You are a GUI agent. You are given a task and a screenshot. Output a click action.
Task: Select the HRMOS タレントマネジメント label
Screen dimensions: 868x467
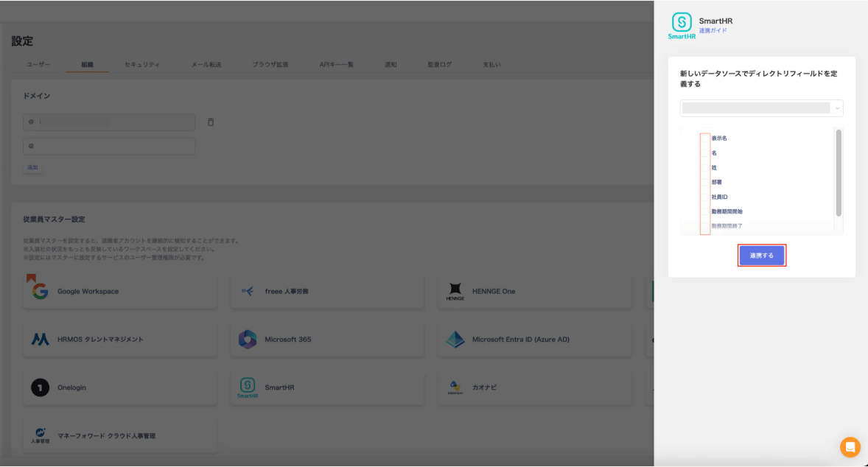pyautogui.click(x=100, y=340)
